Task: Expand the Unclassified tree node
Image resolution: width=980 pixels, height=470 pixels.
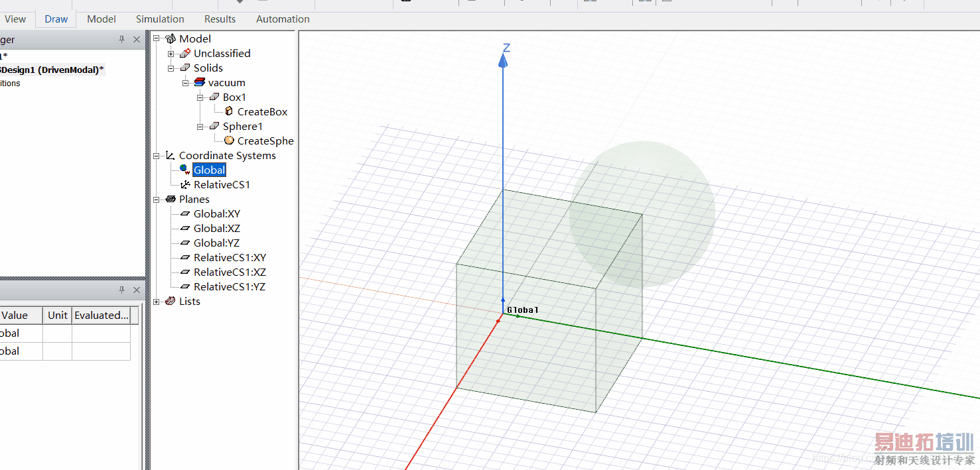Action: pyautogui.click(x=171, y=54)
